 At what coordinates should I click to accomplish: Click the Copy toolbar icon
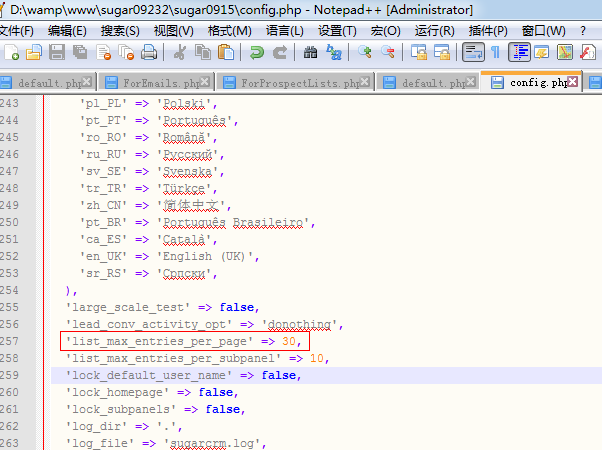[x=203, y=52]
